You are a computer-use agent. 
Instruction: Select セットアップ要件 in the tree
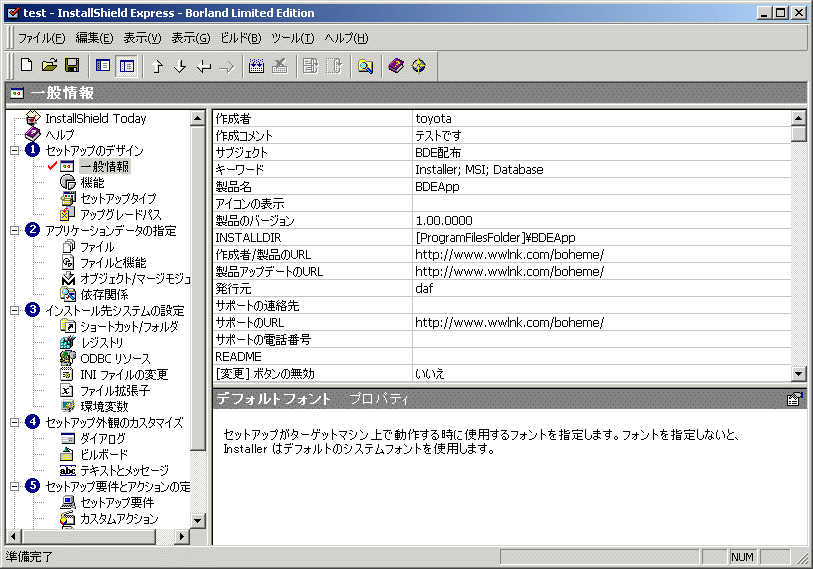tap(117, 502)
